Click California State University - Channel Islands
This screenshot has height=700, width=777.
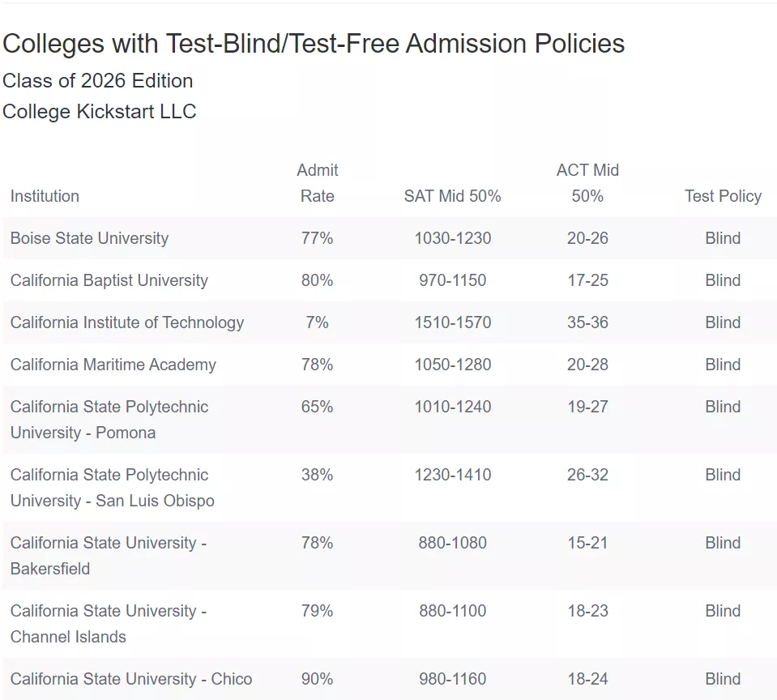coord(108,624)
